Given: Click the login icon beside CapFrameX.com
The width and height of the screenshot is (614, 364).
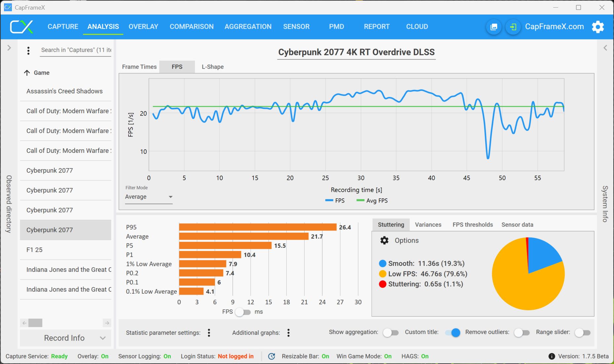Looking at the screenshot, I should coord(513,27).
